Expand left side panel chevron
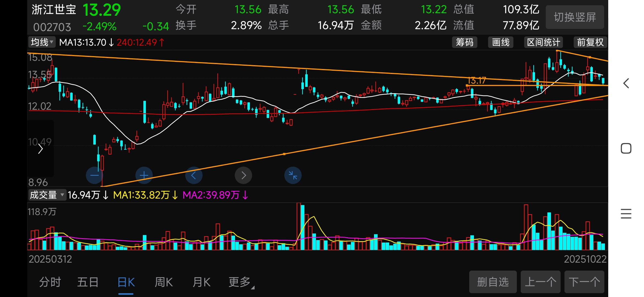The width and height of the screenshot is (644, 297). [x=40, y=149]
